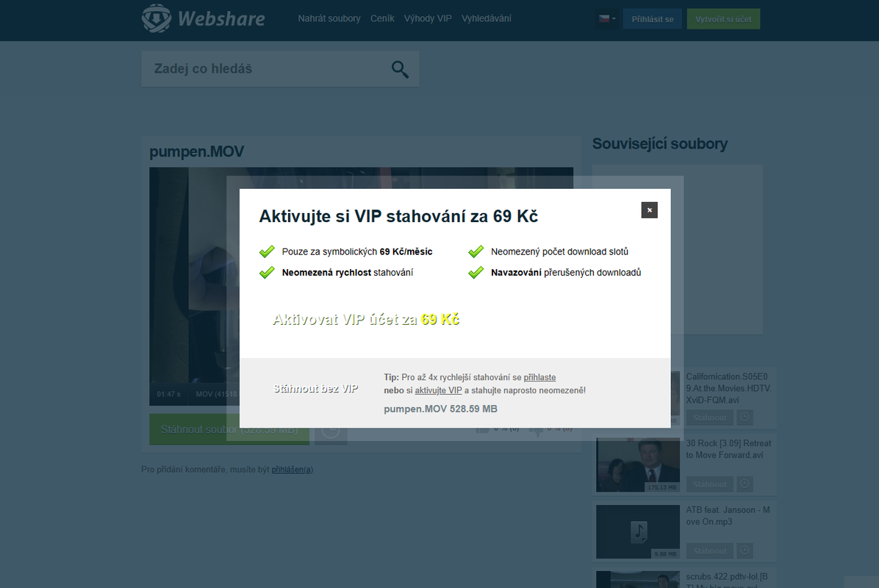879x588 pixels.
Task: Click Vytvořit si účet button
Action: 723,19
